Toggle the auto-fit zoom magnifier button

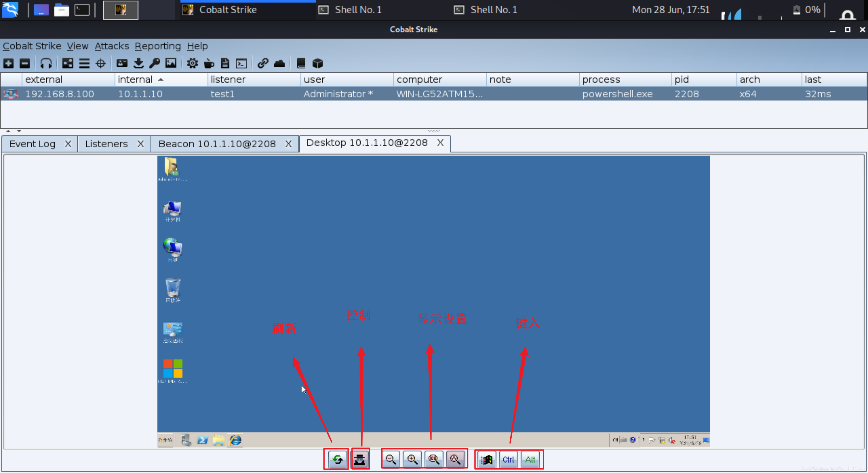[x=455, y=459]
